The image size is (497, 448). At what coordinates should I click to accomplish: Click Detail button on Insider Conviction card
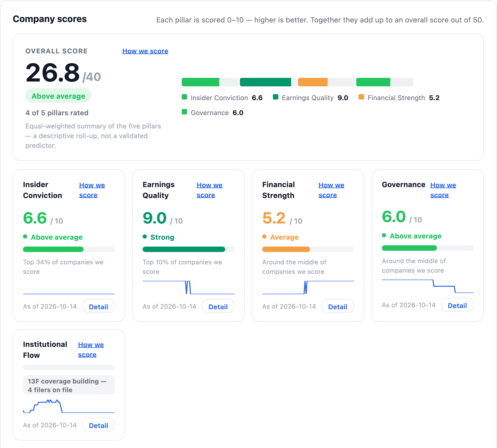click(99, 306)
